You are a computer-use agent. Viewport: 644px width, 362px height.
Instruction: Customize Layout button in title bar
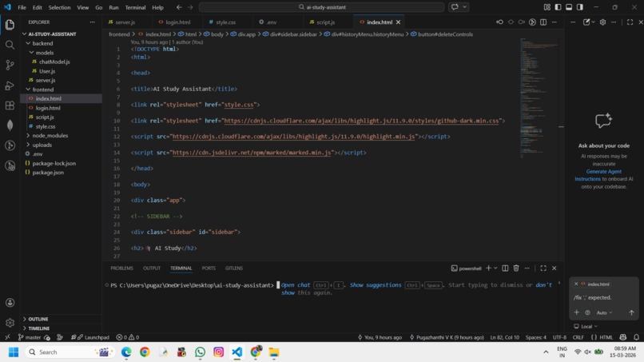pos(547,7)
